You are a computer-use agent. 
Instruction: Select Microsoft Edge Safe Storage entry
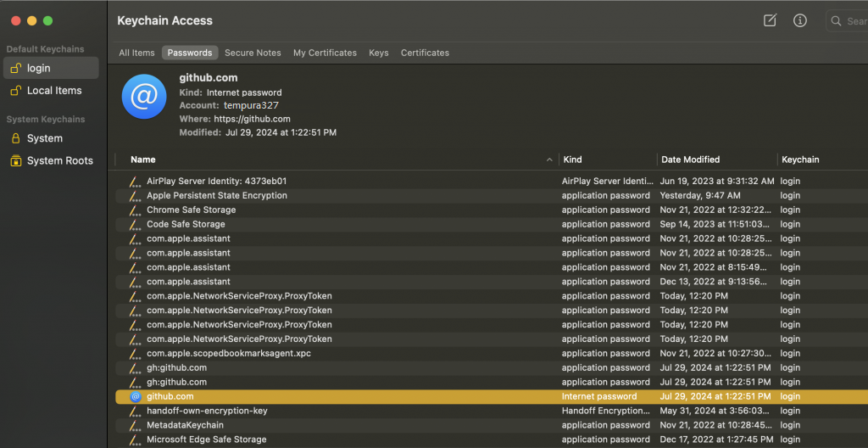coord(492,440)
